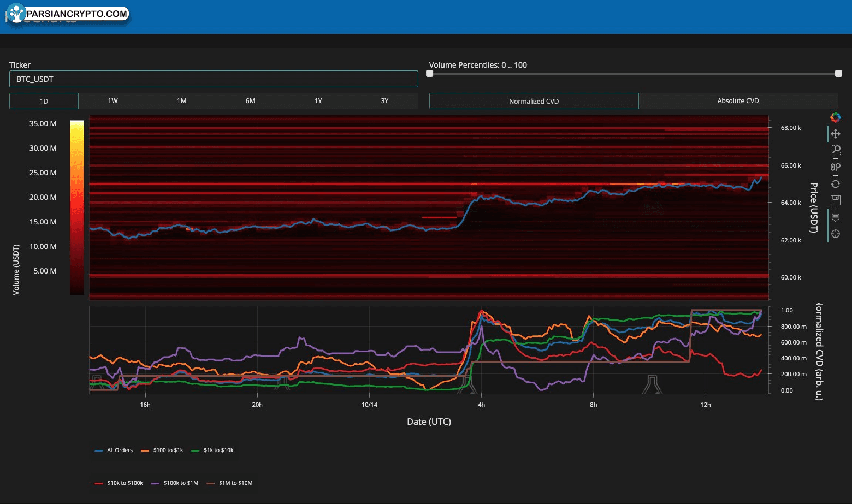Grab the lower Volume Percentiles slider handle
The width and height of the screenshot is (852, 504).
pos(430,74)
